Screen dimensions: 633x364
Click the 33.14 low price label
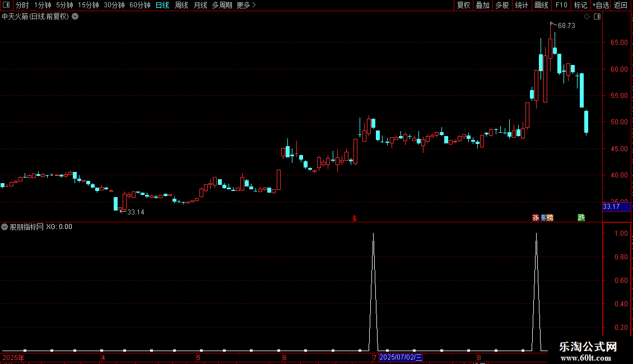tap(136, 212)
